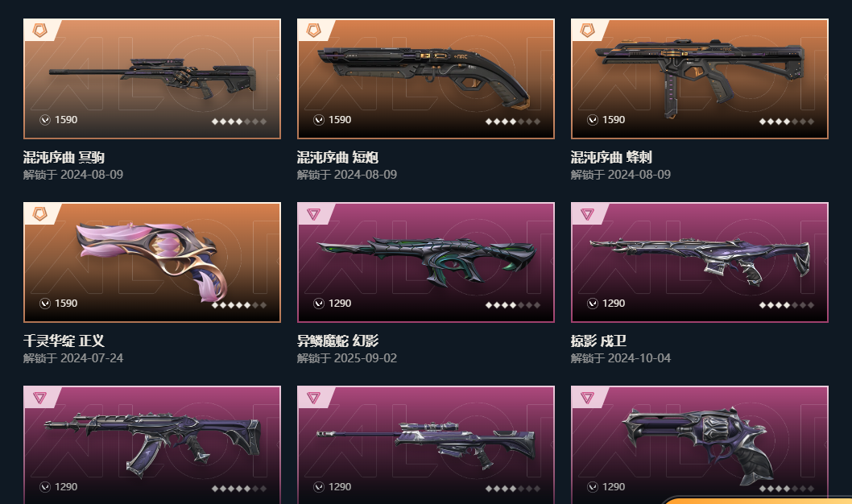
Task: Click the VP currency icon beside 1590 on 千灵华绽 正义
Action: click(45, 303)
